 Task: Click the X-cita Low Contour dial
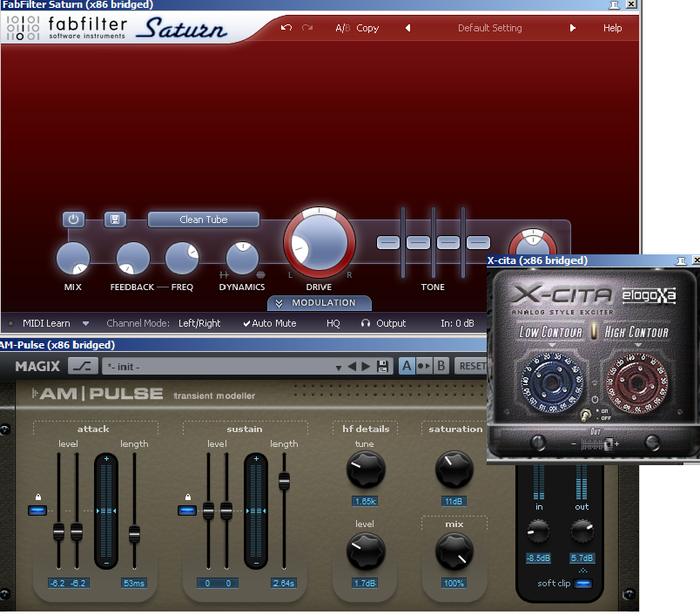[x=552, y=382]
